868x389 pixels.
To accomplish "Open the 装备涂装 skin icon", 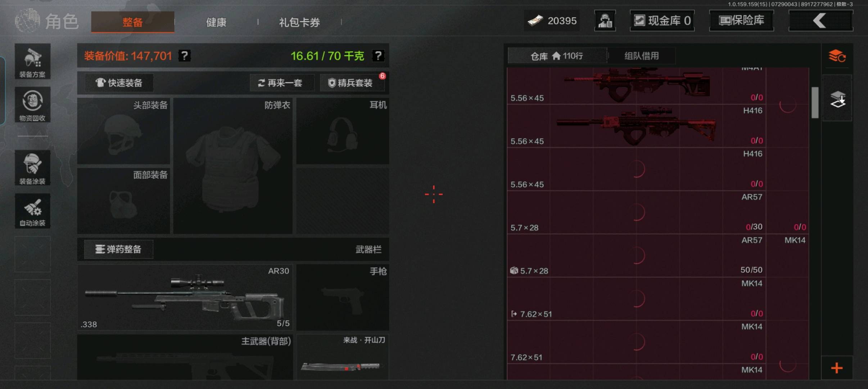I will pos(32,168).
